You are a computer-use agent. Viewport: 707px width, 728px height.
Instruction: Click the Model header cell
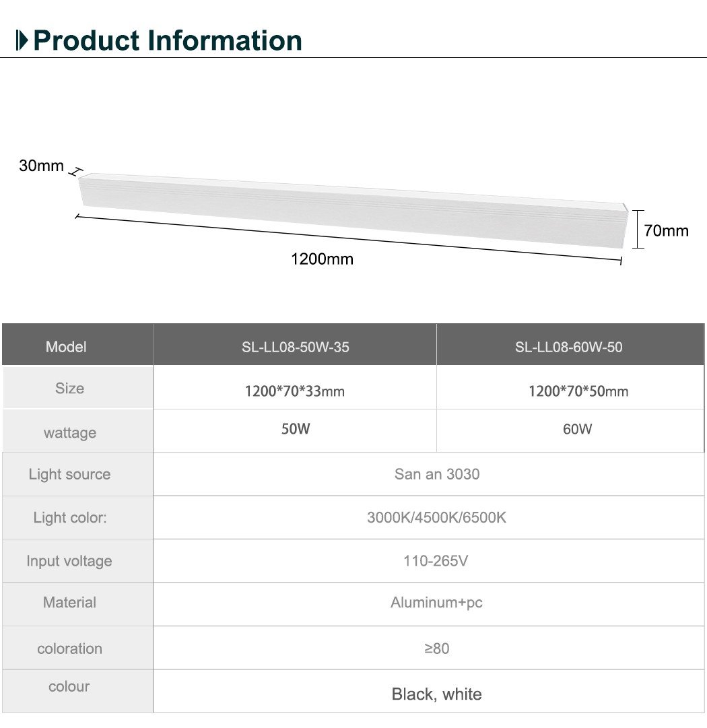(66, 348)
